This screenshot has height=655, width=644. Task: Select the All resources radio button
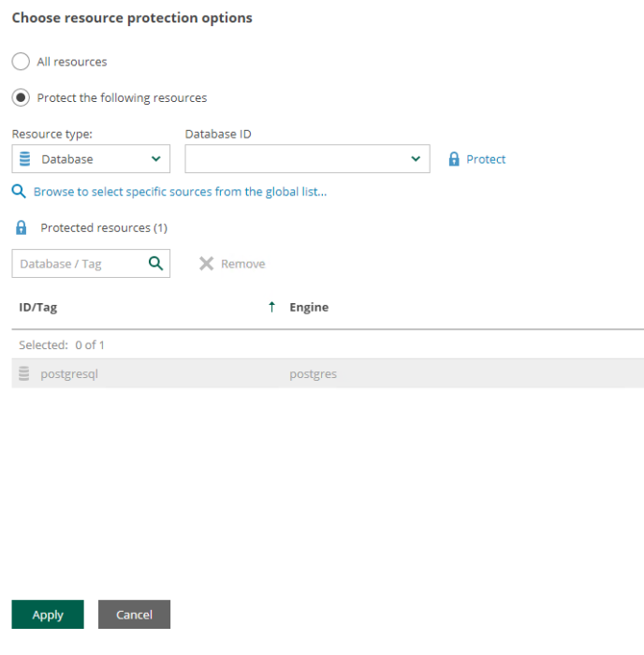click(x=21, y=62)
